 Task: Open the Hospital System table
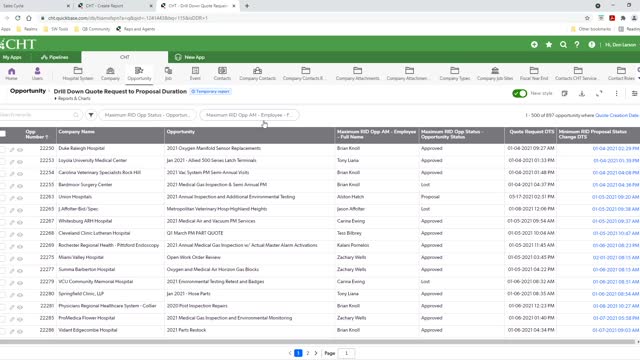pyautogui.click(x=78, y=73)
